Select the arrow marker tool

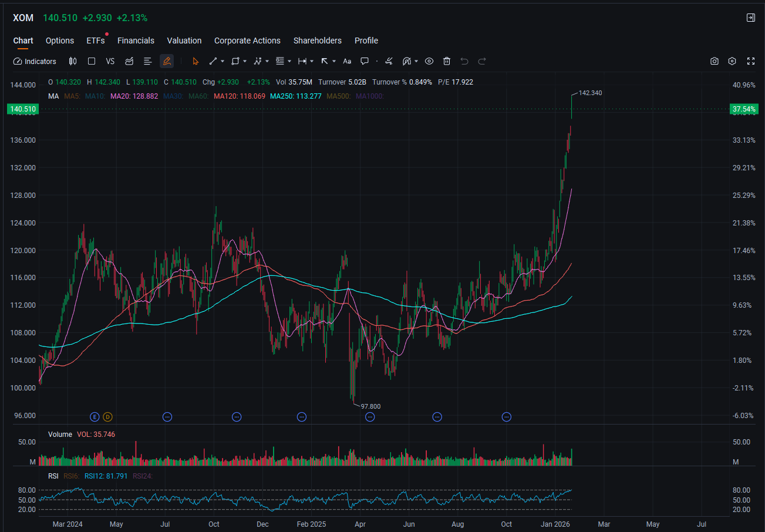(x=325, y=61)
